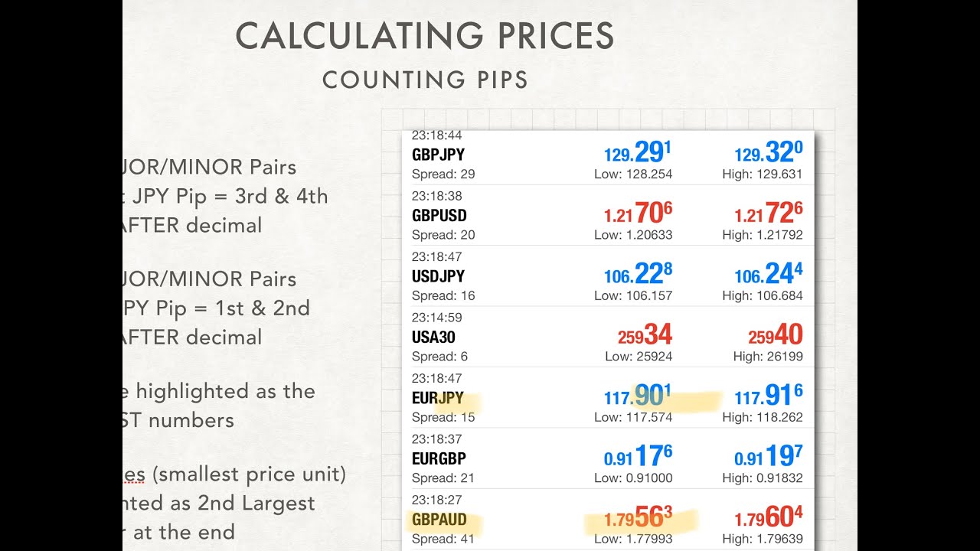Select the EURGBP symbol row
Image resolution: width=980 pixels, height=551 pixels.
click(x=439, y=459)
